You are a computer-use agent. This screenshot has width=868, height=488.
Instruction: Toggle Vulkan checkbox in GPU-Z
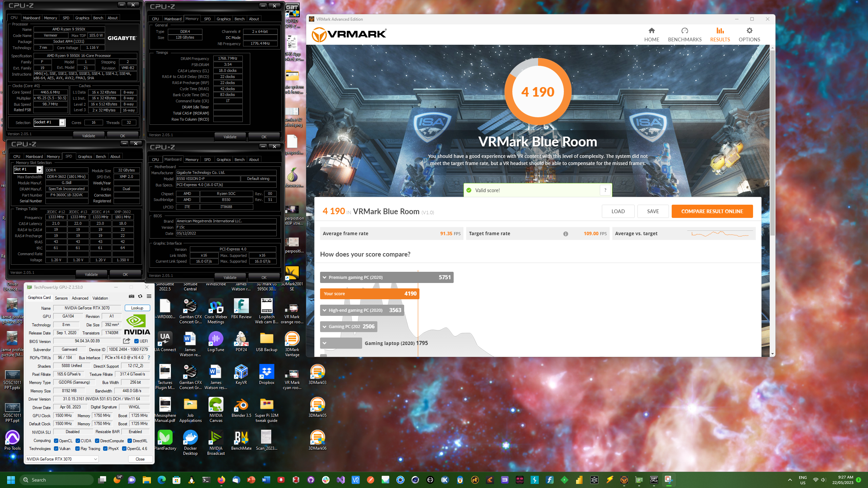point(56,449)
